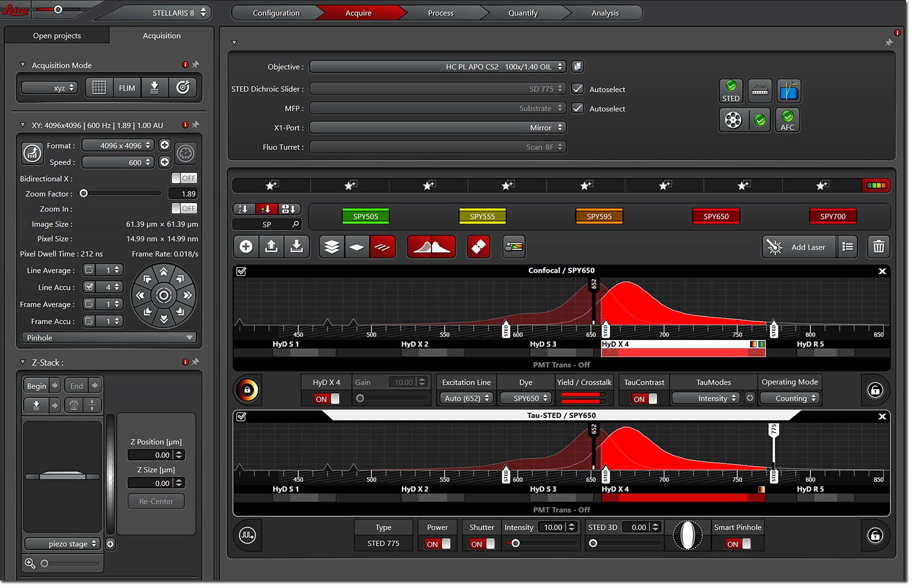This screenshot has width=914, height=588.
Task: Click the Add Laser button
Action: point(799,247)
